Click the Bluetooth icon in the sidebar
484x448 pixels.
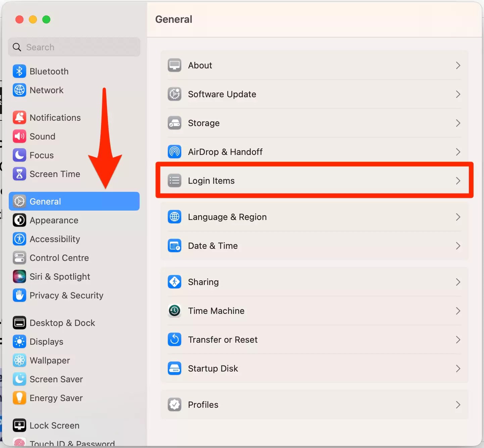[19, 71]
